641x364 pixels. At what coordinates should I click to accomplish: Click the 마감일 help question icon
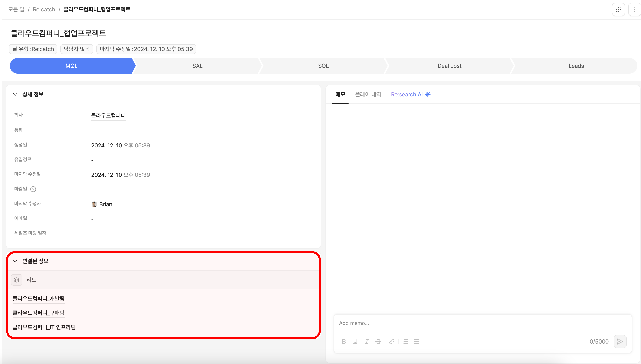point(33,189)
